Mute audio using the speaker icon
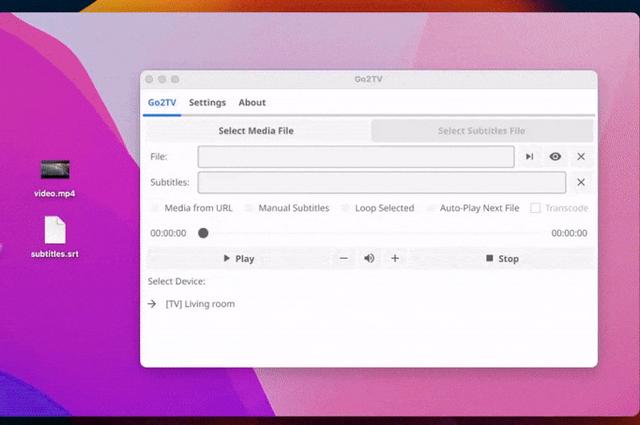Viewport: 640px width, 425px height. coord(369,258)
